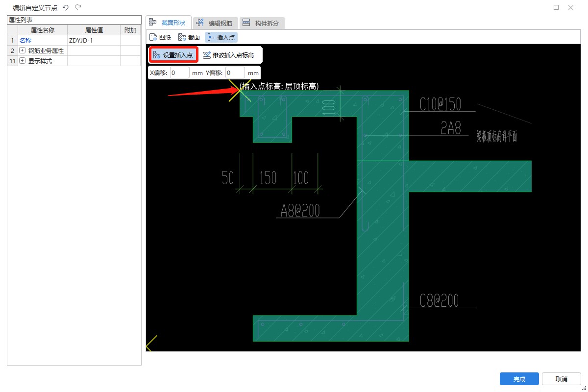This screenshot has height=392, width=588.
Task: Click the 梁板顶标高详平面 annotation
Action: coord(497,137)
